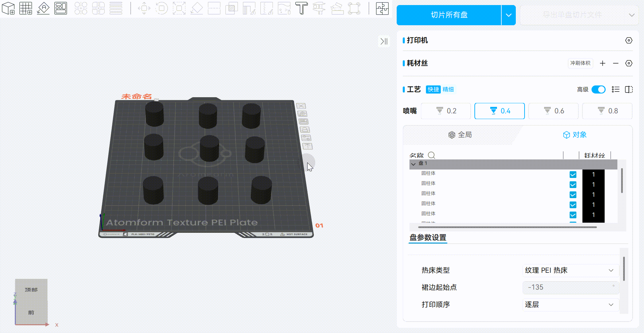Open the export sliced file dropdown arrow
644x333 pixels.
pyautogui.click(x=632, y=15)
